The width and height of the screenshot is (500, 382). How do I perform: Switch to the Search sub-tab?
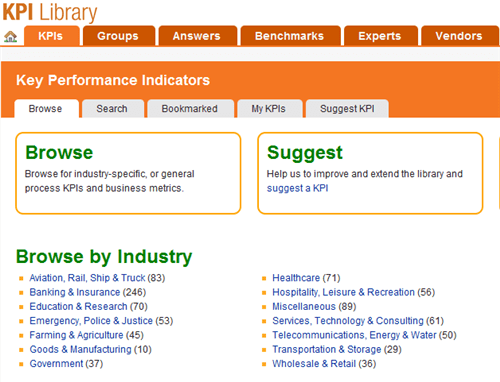pyautogui.click(x=113, y=109)
